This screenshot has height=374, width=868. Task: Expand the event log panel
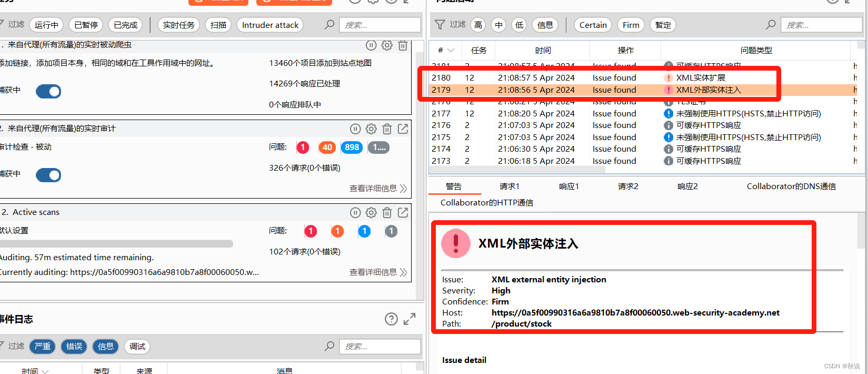[410, 319]
